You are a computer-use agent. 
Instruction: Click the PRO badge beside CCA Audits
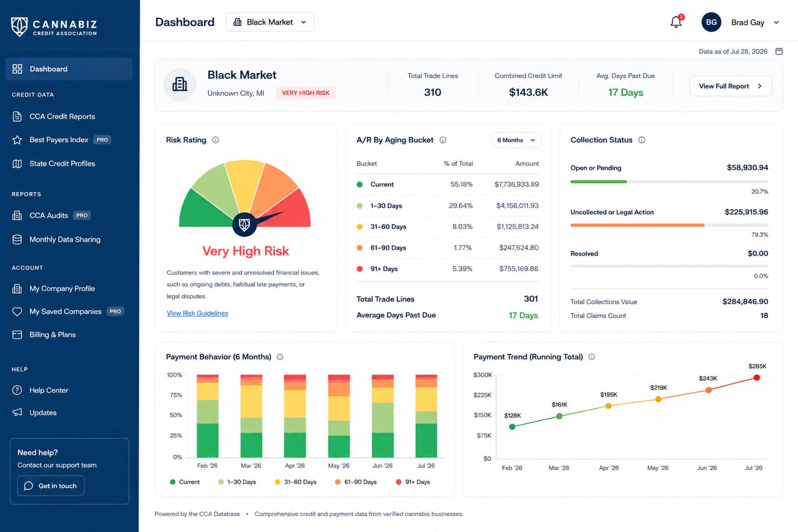(82, 215)
